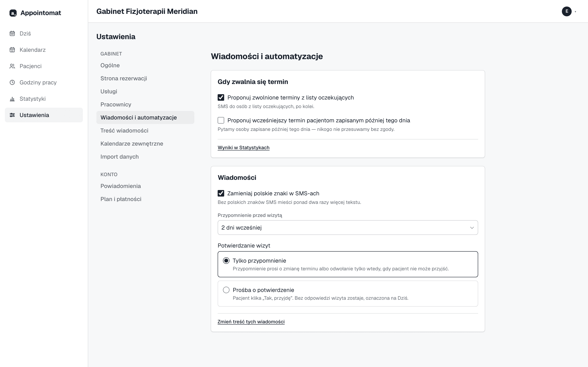This screenshot has width=588, height=367.
Task: Uncheck Proponuj zwolnione terminy z listy oczekujących
Action: click(221, 98)
